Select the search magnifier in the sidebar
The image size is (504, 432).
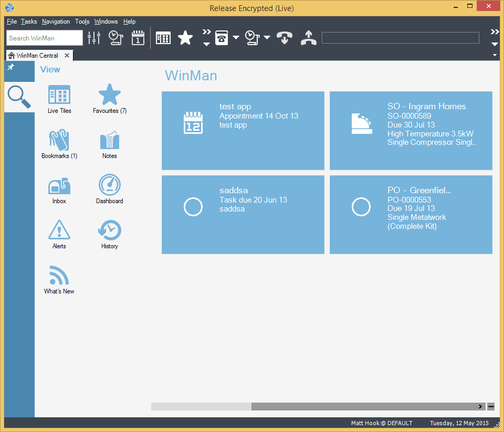pyautogui.click(x=18, y=97)
